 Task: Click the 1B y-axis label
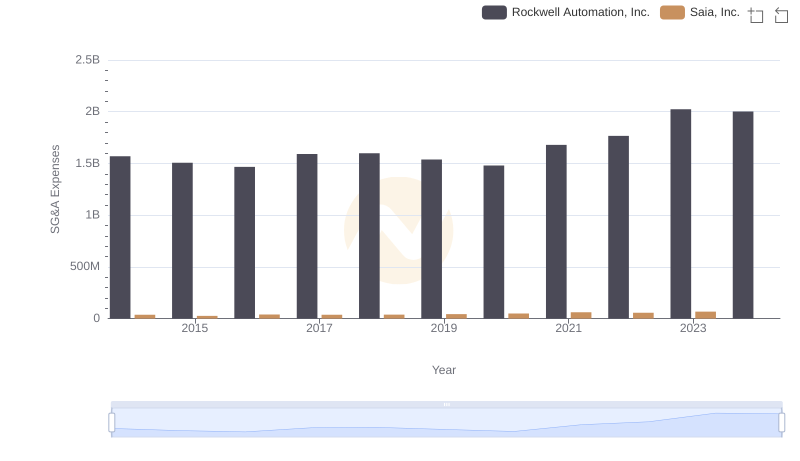tap(92, 215)
